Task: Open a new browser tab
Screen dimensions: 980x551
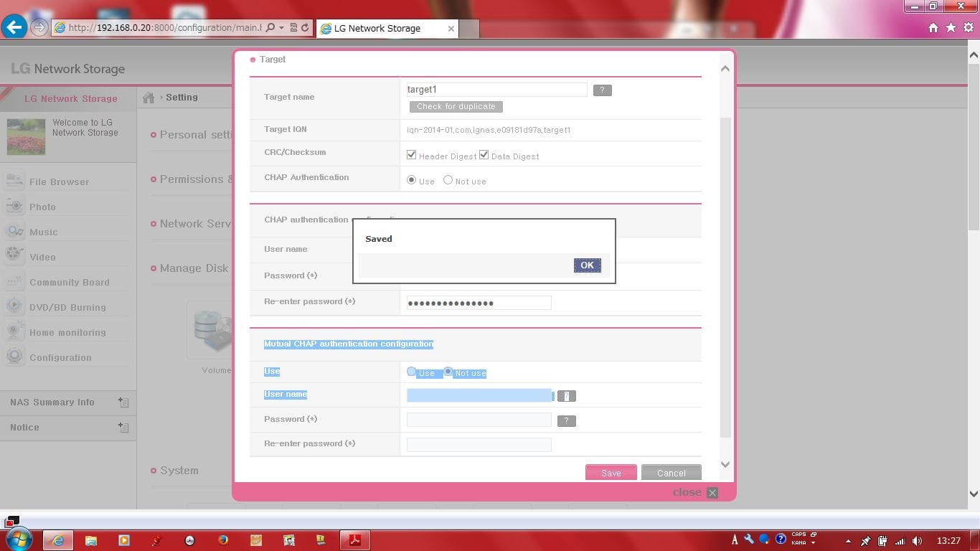Action: pyautogui.click(x=468, y=29)
